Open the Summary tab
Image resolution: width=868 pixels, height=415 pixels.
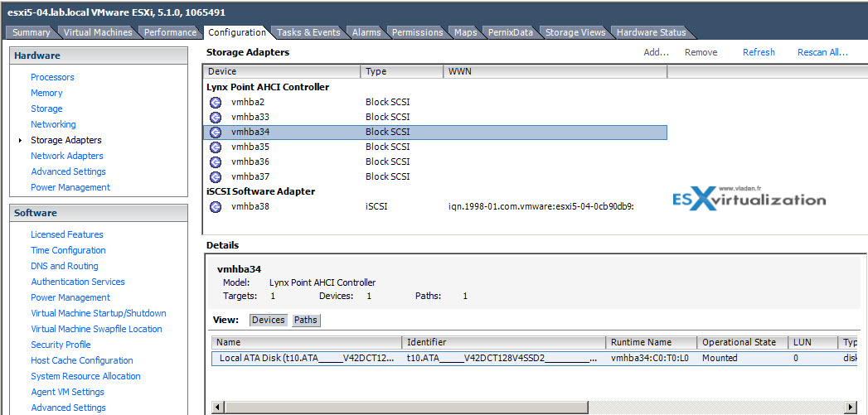31,32
